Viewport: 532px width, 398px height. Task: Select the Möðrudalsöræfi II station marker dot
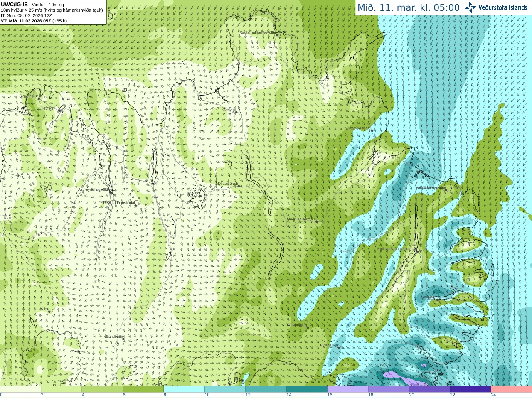tap(317, 221)
